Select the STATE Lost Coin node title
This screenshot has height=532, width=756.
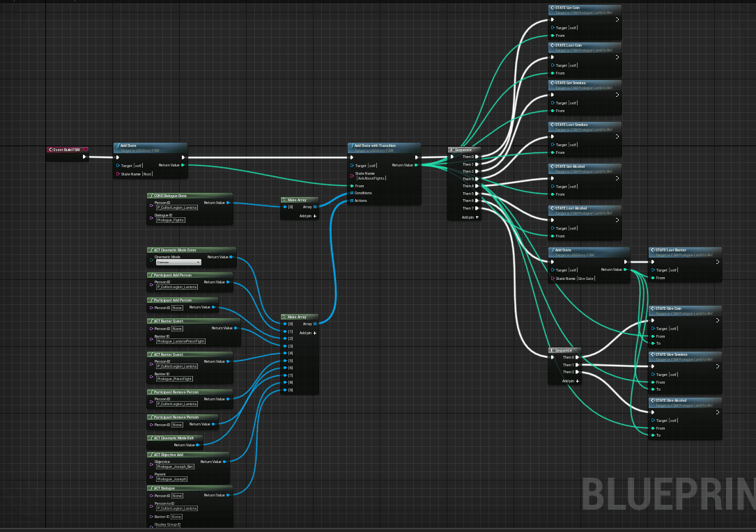[569, 45]
